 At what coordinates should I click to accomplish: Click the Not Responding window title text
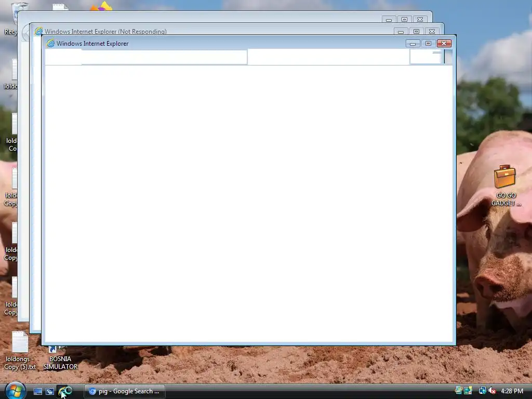[105, 31]
